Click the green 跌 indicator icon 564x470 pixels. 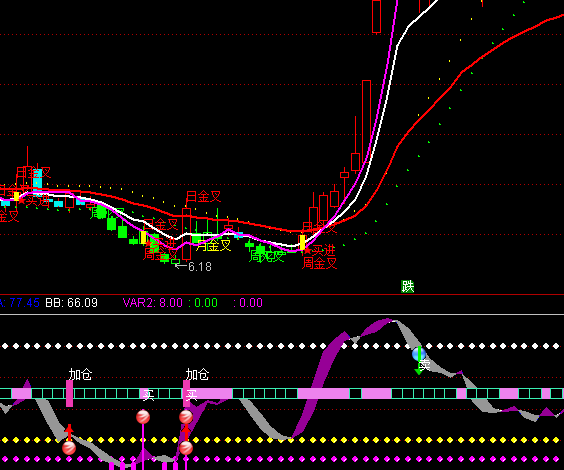(408, 287)
